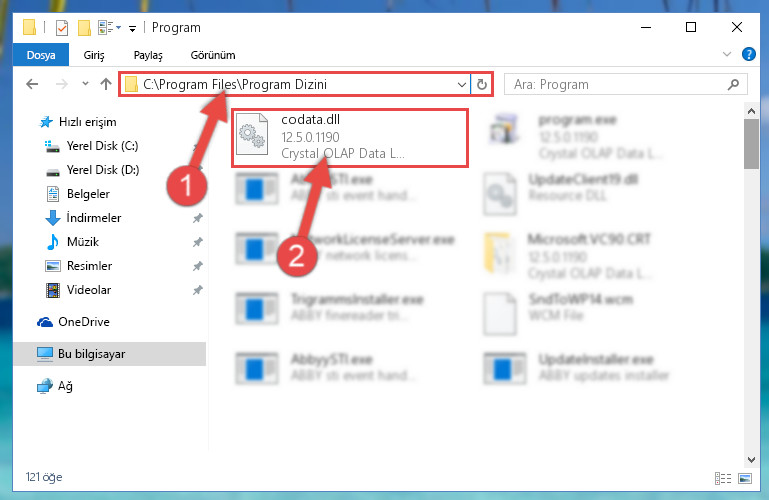The image size is (769, 500).
Task: Click the pin icon beside İndirmeler
Action: [x=197, y=218]
